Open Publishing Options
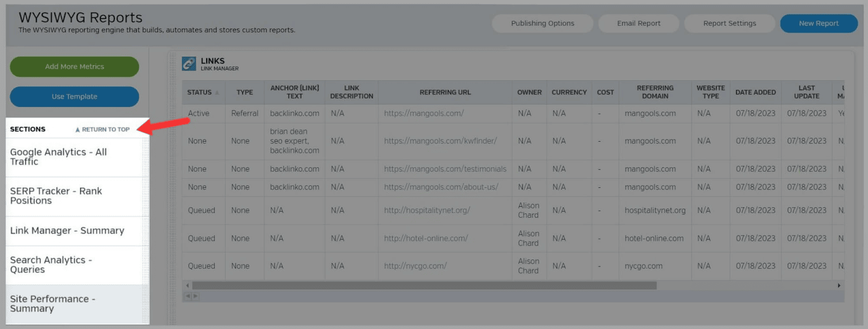 (542, 23)
